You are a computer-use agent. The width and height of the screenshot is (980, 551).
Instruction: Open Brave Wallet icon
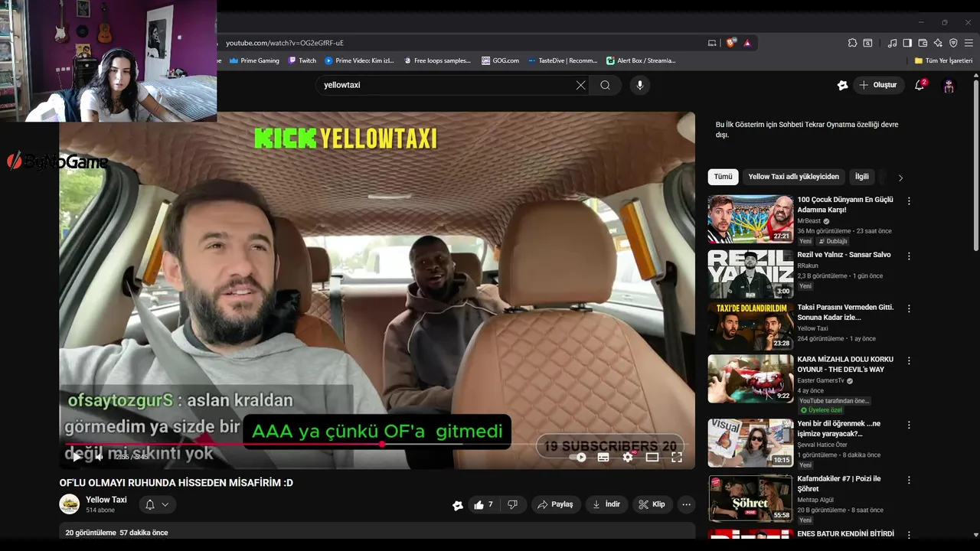tap(923, 43)
